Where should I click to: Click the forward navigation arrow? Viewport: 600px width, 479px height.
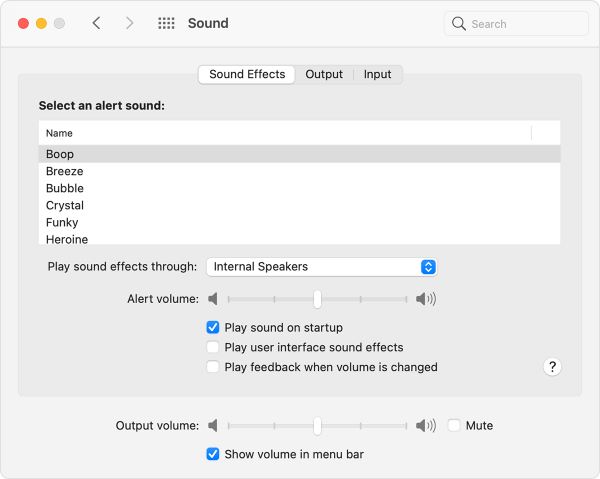130,23
